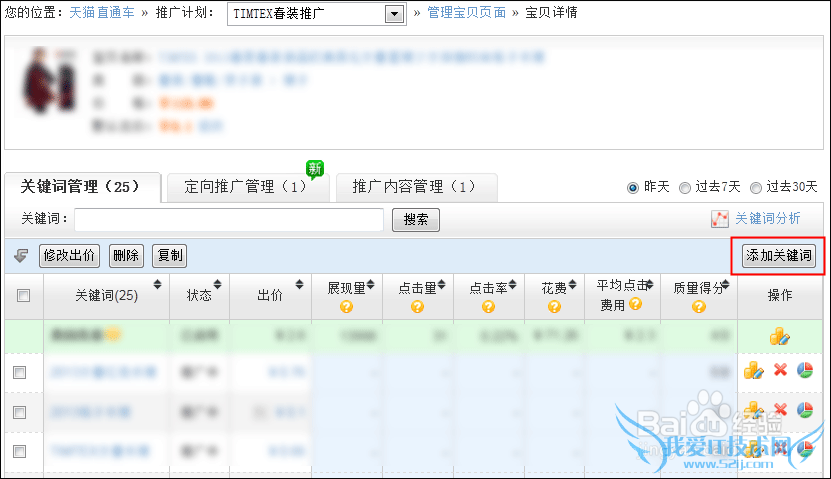Click the 复制 button
Image resolution: width=831 pixels, height=479 pixels.
coord(170,255)
